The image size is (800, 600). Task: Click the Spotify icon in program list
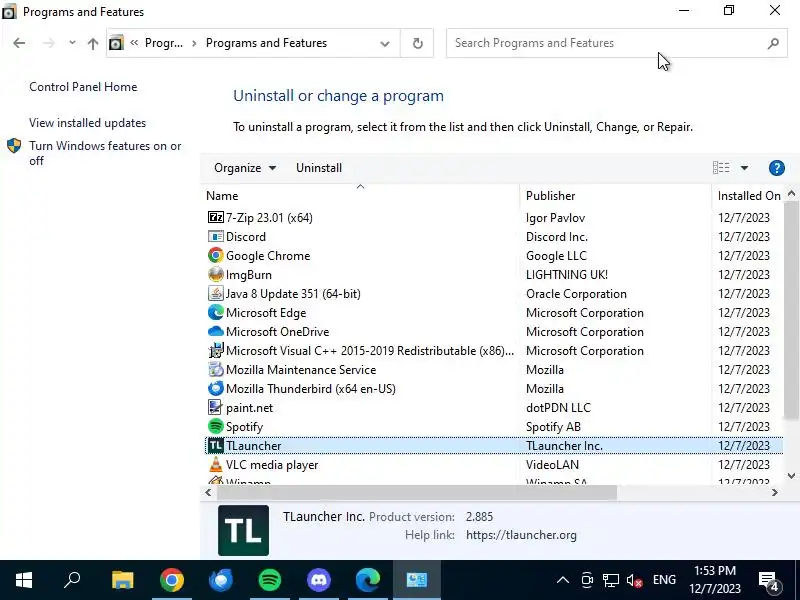215,426
